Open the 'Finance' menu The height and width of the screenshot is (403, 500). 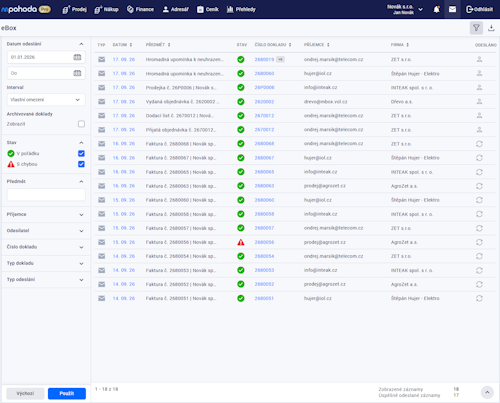click(140, 9)
